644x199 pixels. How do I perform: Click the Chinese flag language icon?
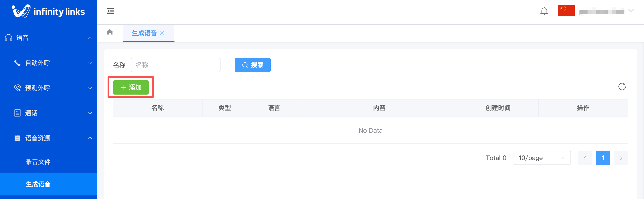point(566,11)
